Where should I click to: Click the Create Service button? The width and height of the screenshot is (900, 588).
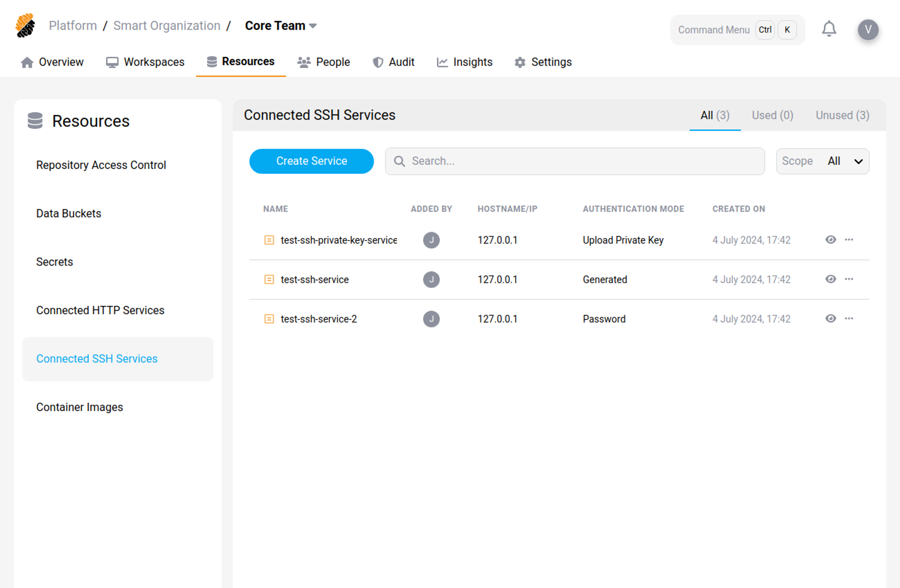click(x=311, y=161)
